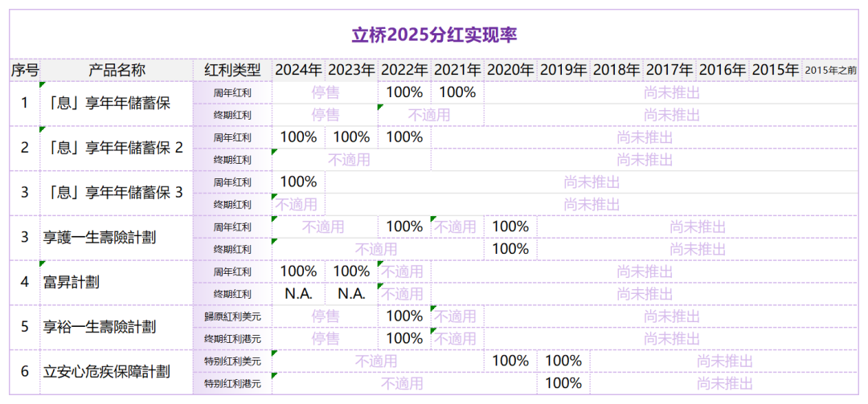Select product name 「息」享年年儲蓄保 2
The width and height of the screenshot is (868, 404).
click(117, 149)
